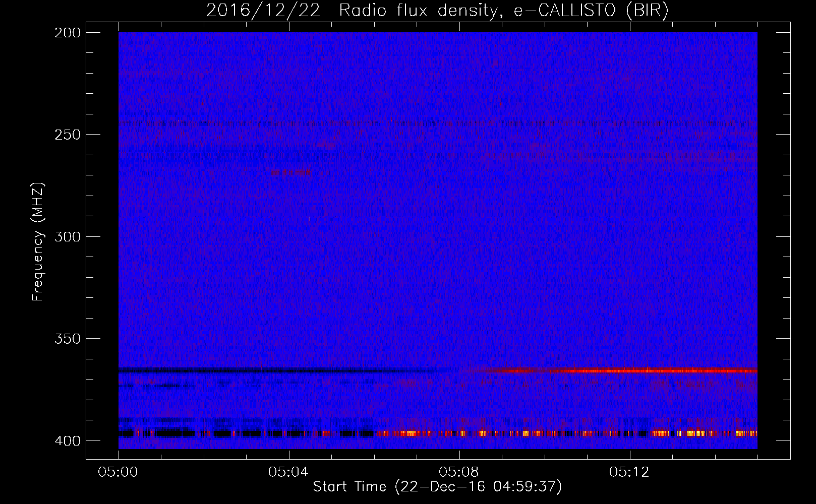Viewport: 816px width, 504px height.
Task: Click the 05:04 time tick label
Action: (x=288, y=472)
